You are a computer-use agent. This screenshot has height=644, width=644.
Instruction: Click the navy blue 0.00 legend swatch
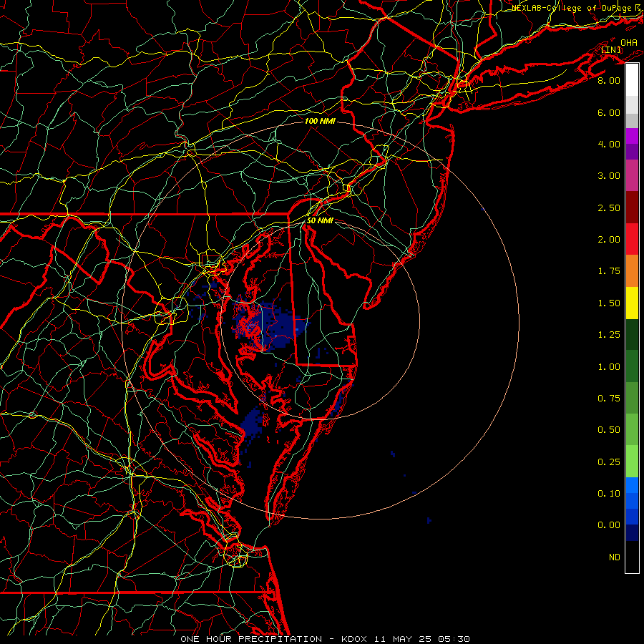(632, 533)
